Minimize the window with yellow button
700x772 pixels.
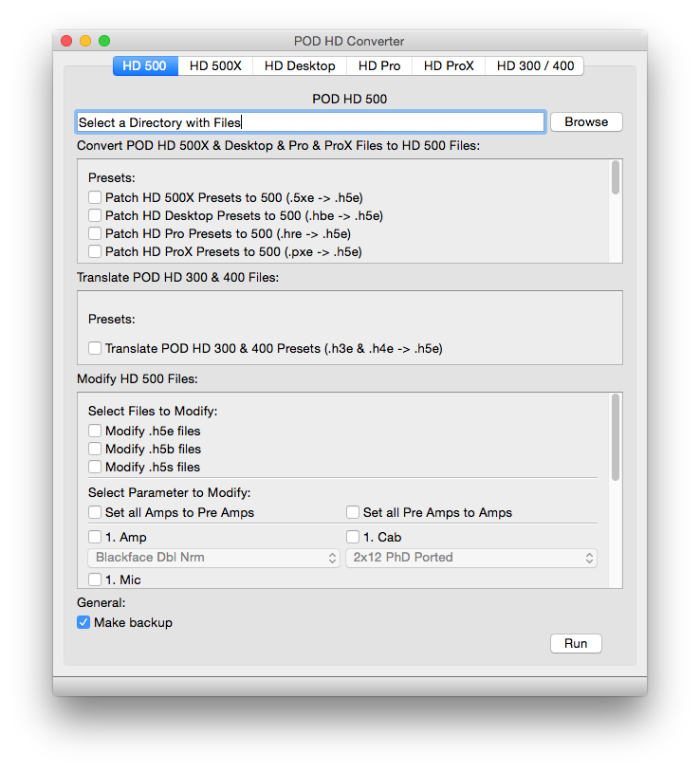click(85, 41)
